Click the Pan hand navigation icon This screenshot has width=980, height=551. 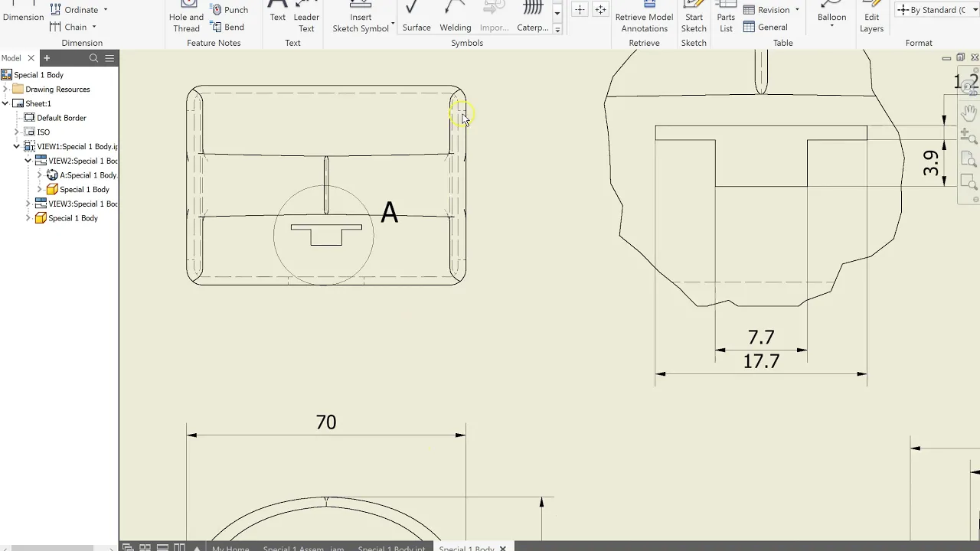coord(969,112)
